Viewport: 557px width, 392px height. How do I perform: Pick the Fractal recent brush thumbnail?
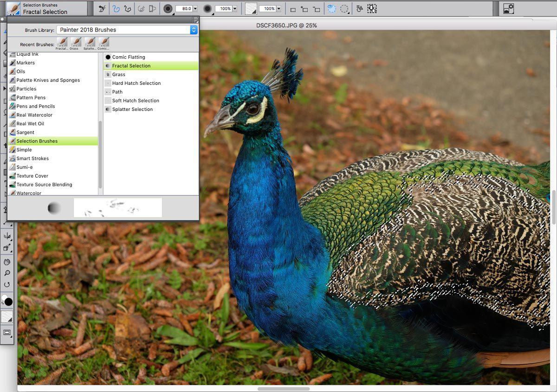coord(62,44)
